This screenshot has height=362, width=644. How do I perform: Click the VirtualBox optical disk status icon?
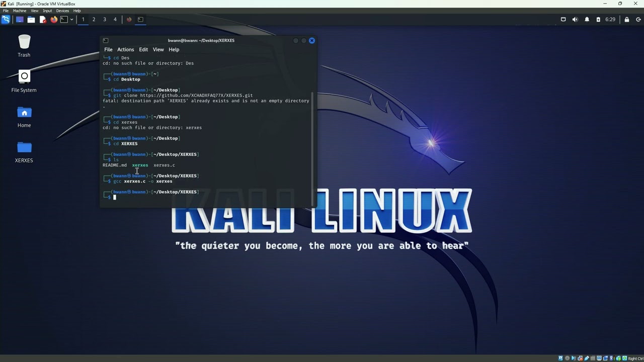(x=568, y=358)
